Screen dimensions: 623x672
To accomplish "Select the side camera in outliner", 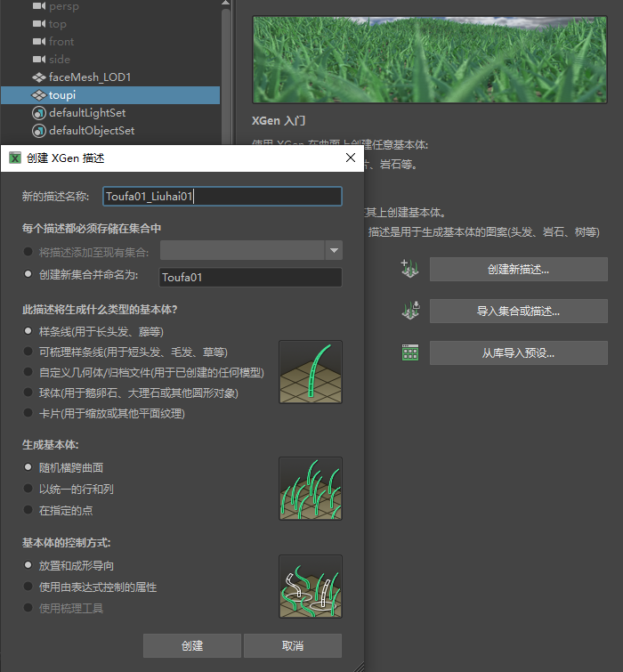I will point(60,60).
